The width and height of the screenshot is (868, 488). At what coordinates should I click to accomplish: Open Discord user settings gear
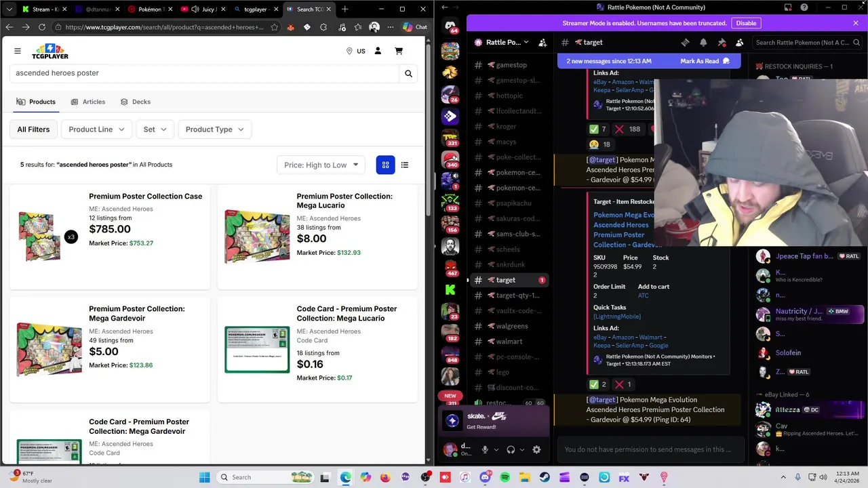point(536,449)
